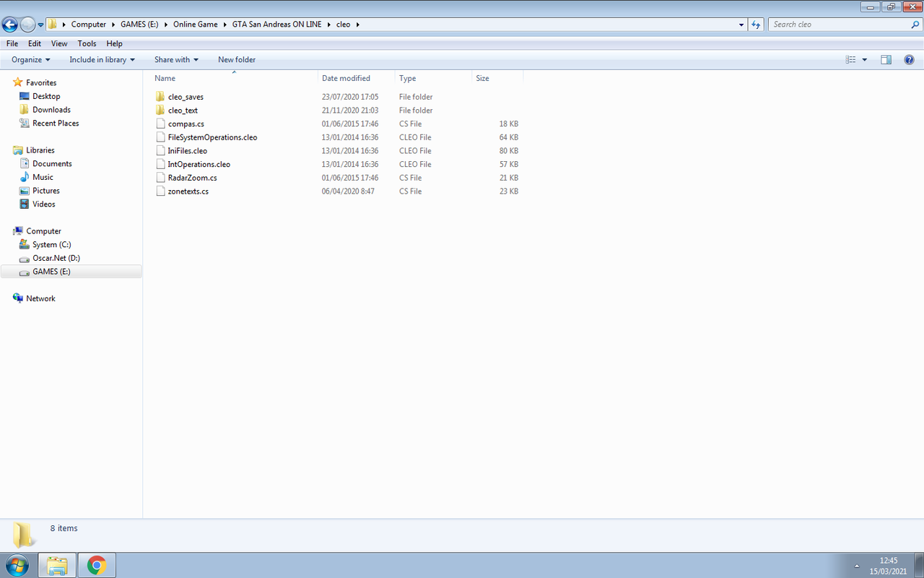Select the IniFiles.cleo file icon
This screenshot has height=578, width=924.
pos(160,151)
